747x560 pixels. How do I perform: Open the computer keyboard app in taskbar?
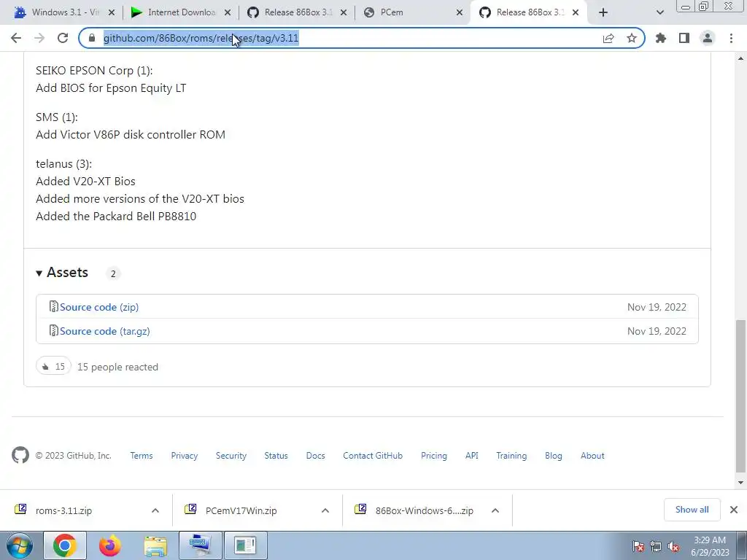(x=200, y=545)
